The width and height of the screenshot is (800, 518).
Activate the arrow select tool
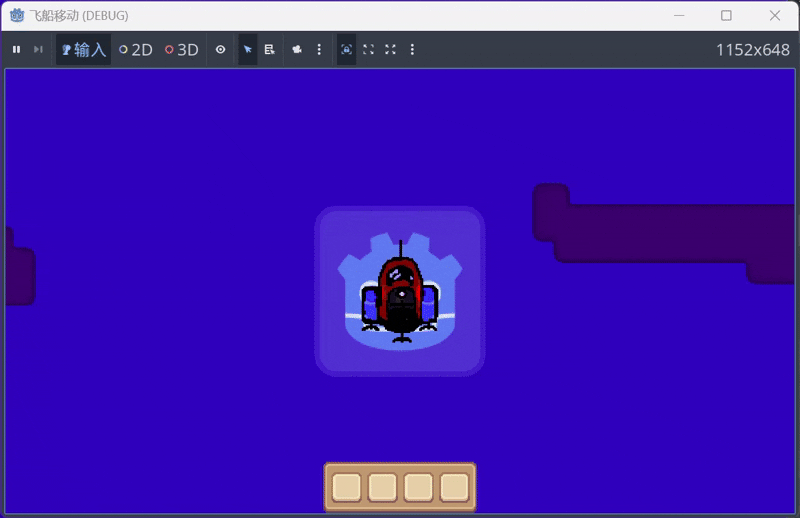tap(247, 50)
